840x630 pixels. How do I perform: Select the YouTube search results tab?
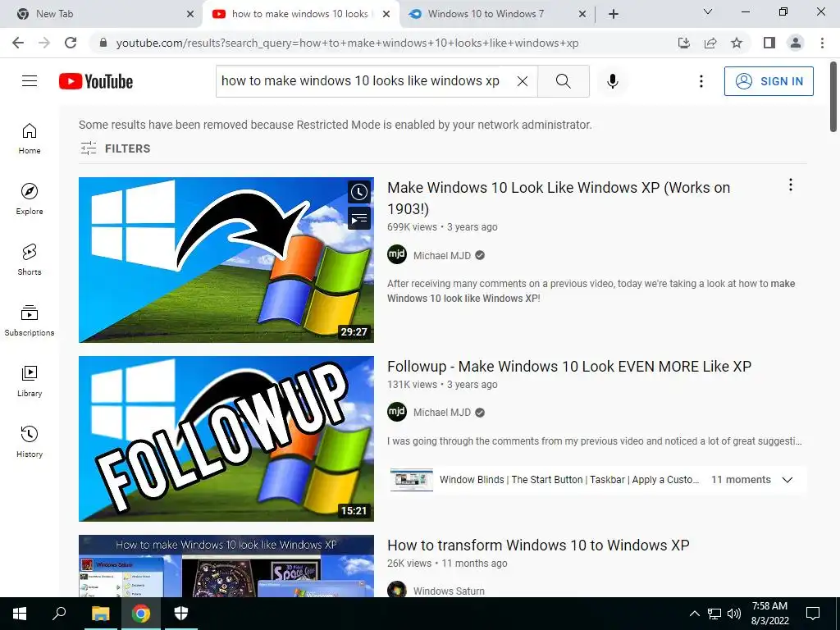(x=300, y=14)
